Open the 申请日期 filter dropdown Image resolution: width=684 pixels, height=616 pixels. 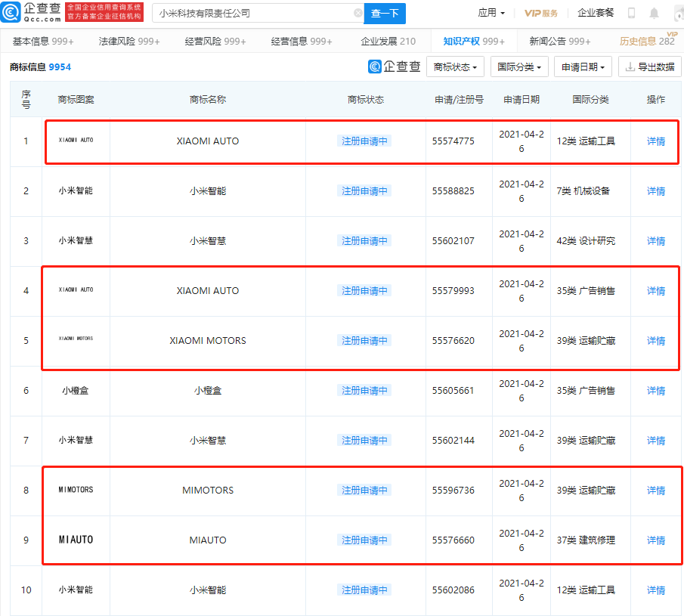(x=583, y=67)
